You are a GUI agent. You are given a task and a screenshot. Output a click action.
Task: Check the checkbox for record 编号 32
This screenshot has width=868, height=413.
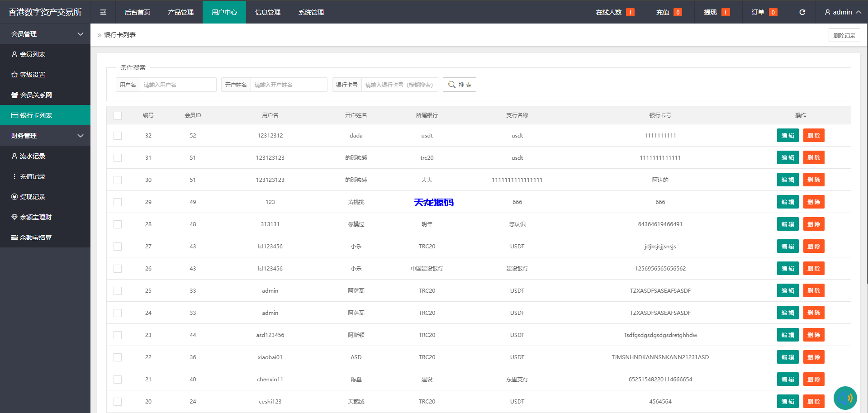point(118,135)
